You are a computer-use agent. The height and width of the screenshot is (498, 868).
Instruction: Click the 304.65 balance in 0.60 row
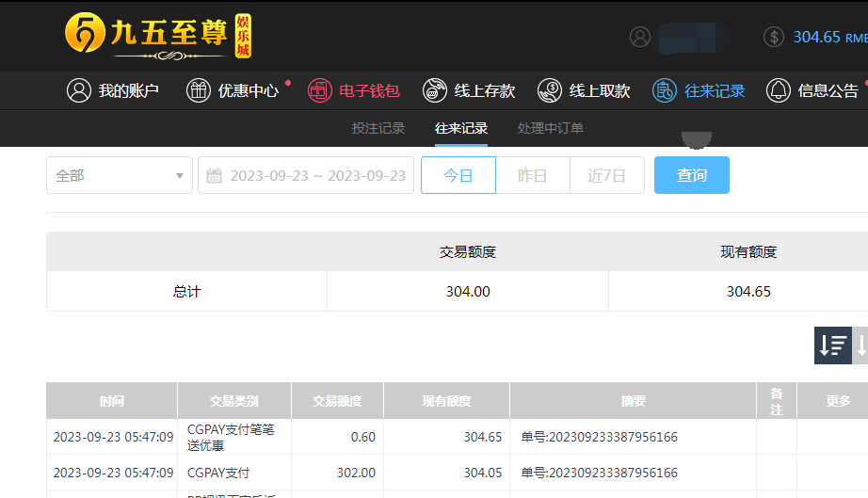pyautogui.click(x=483, y=437)
